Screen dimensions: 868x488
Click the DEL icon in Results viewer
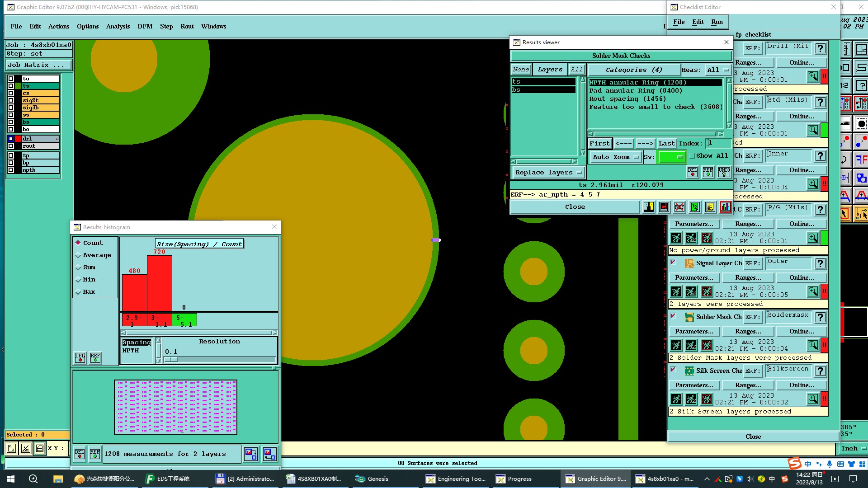(x=692, y=172)
